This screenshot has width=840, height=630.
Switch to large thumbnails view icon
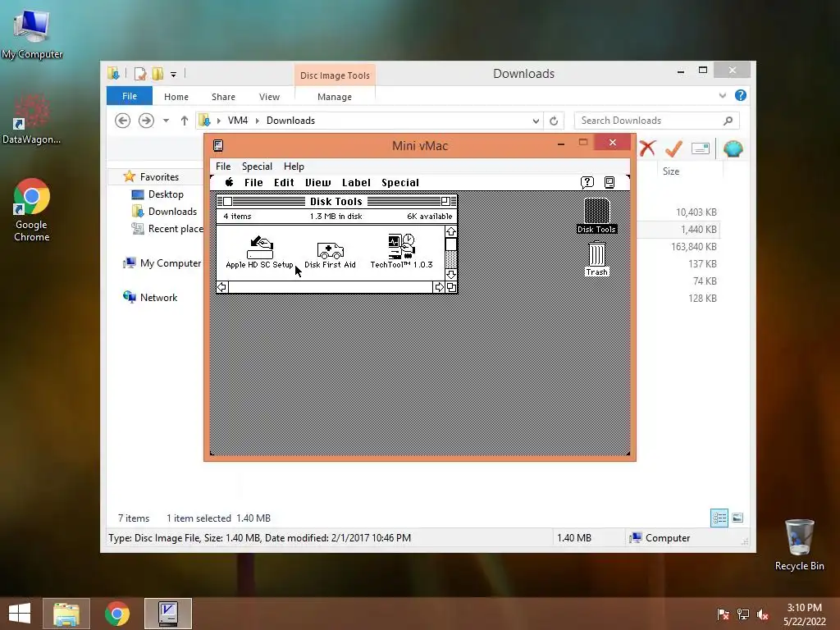point(737,518)
